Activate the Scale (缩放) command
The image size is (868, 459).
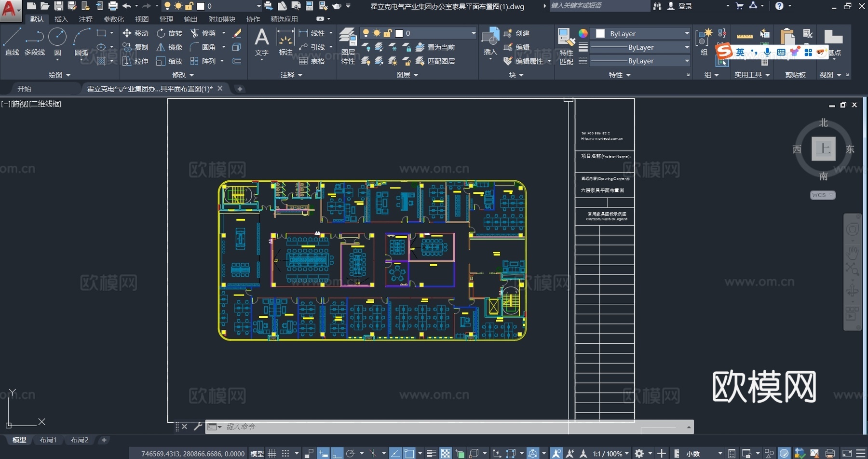tap(169, 61)
